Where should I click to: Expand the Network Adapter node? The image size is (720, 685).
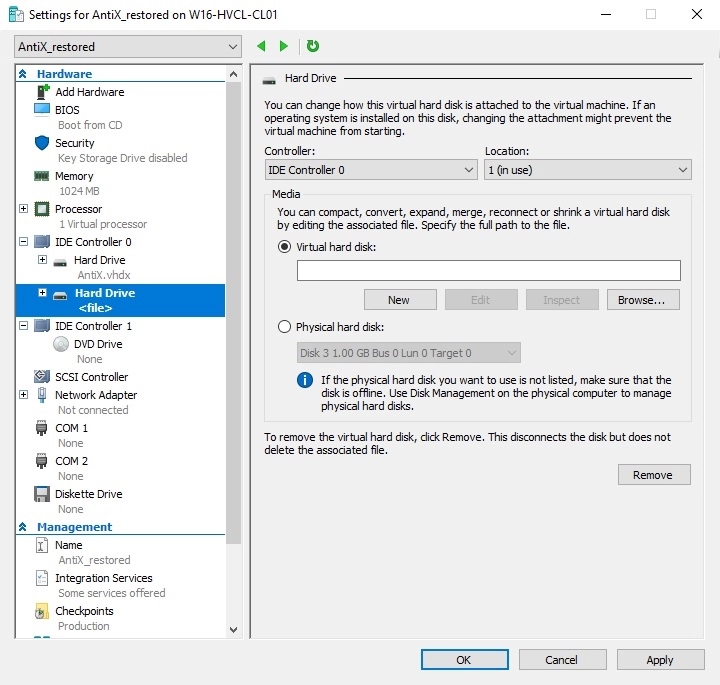(23, 395)
